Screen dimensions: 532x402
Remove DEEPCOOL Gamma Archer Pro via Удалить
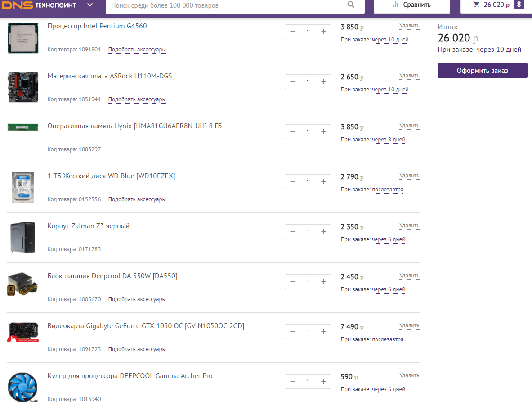409,375
